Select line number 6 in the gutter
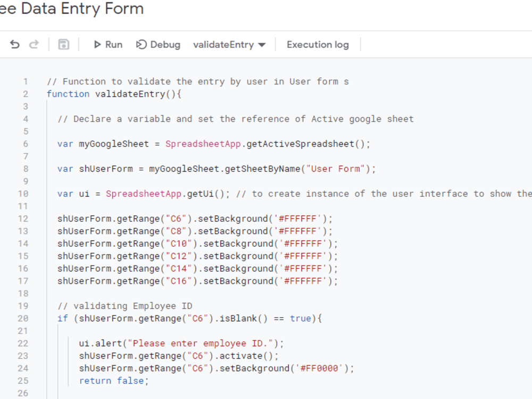The width and height of the screenshot is (532, 399). pyautogui.click(x=25, y=144)
